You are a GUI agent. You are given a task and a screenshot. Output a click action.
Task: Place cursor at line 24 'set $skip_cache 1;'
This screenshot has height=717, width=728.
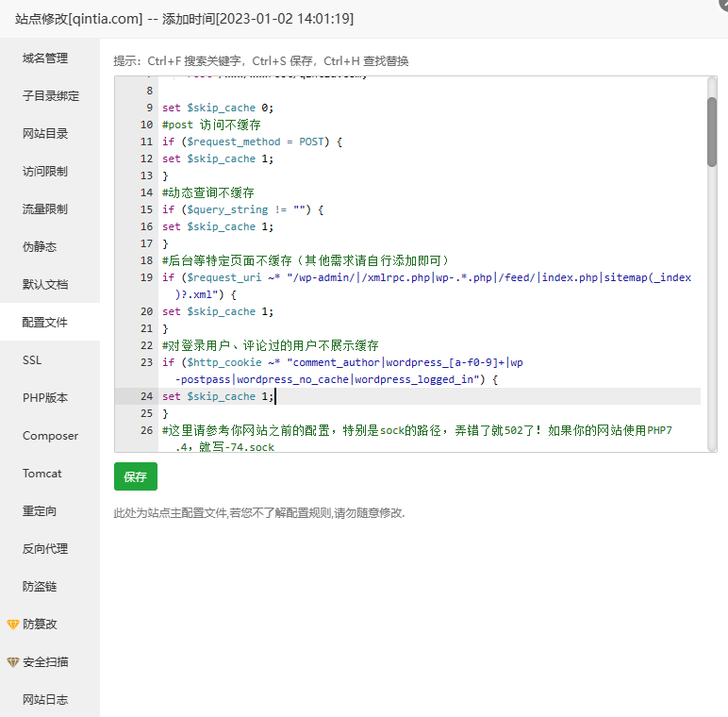218,396
